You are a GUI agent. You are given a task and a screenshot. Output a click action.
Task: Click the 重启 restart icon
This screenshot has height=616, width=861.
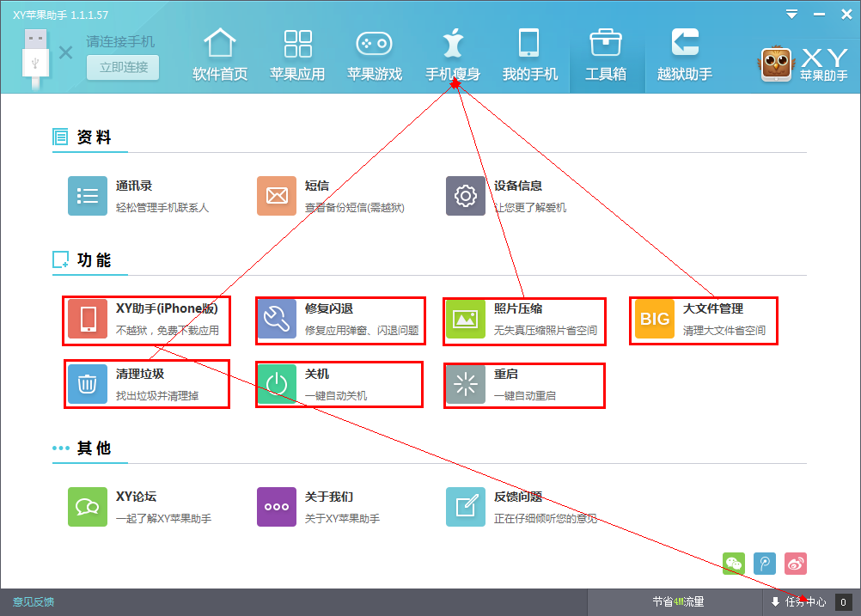(466, 384)
